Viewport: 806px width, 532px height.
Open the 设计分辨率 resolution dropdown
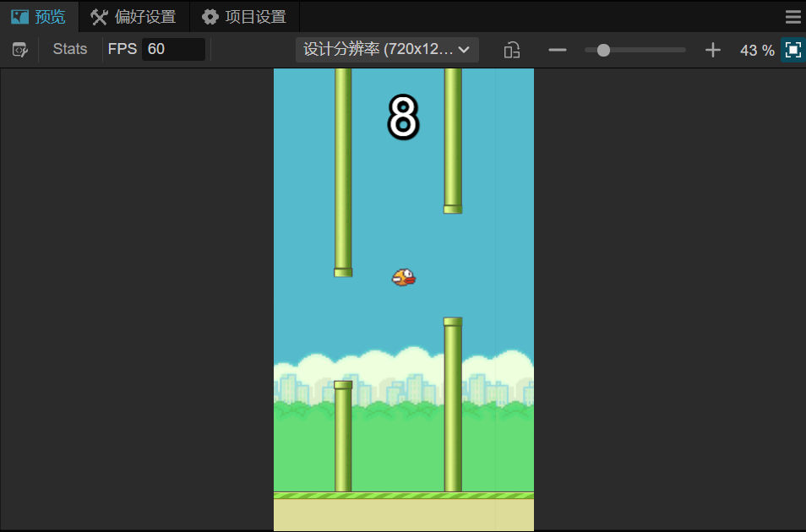[x=387, y=50]
